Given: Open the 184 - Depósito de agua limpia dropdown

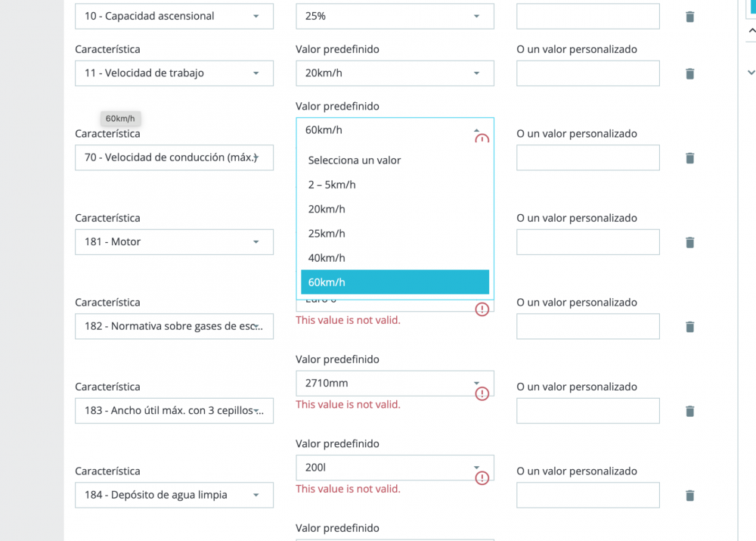Looking at the screenshot, I should (x=174, y=496).
